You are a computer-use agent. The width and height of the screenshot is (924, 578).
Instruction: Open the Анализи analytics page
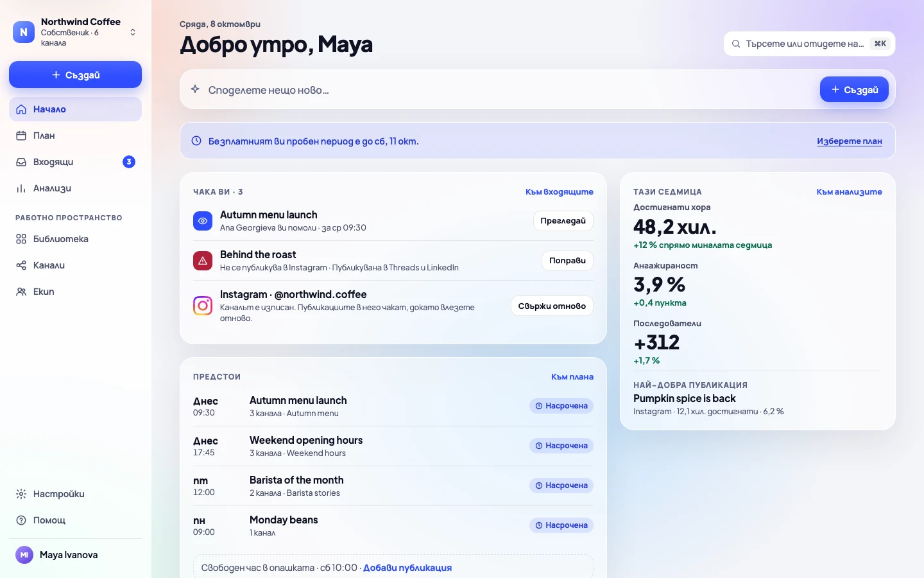[x=75, y=188]
